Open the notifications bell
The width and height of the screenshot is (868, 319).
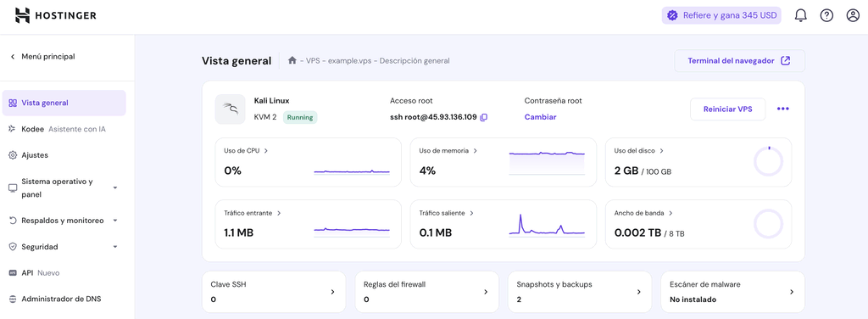[800, 15]
